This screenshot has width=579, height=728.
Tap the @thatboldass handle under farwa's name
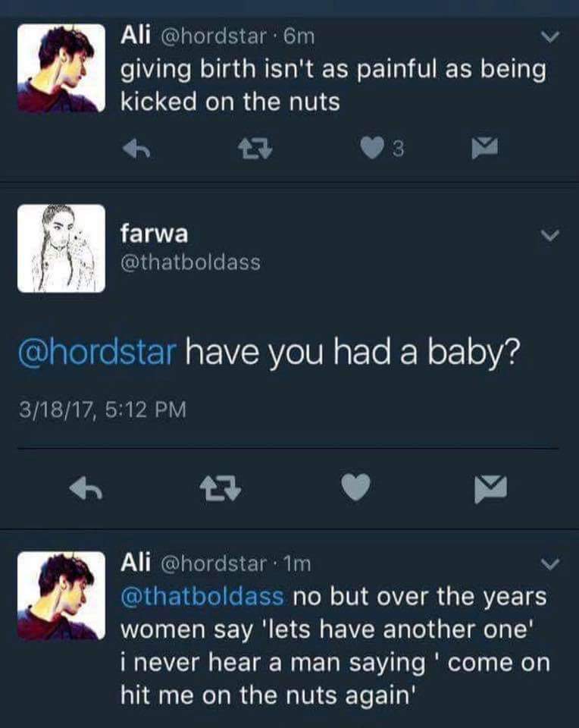coord(189,262)
